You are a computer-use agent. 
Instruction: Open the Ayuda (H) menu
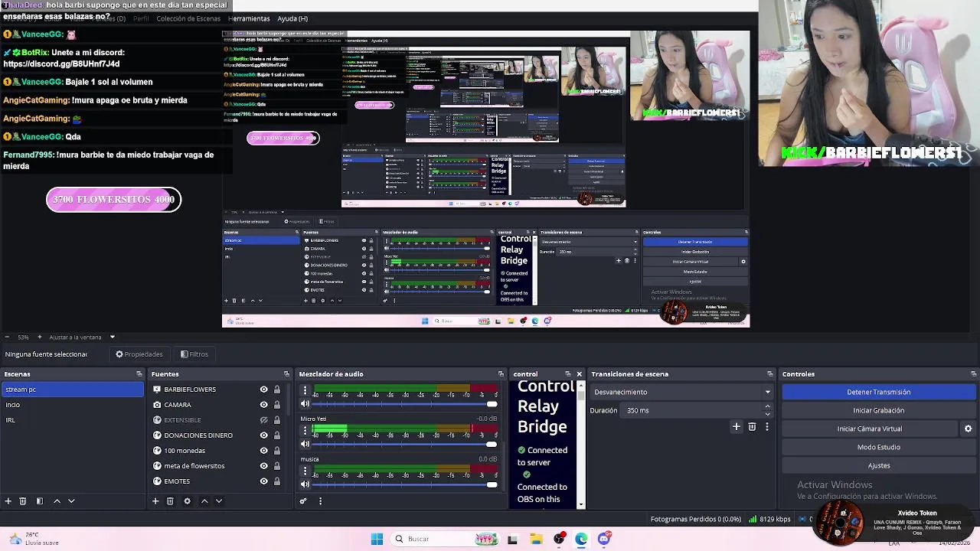click(292, 18)
